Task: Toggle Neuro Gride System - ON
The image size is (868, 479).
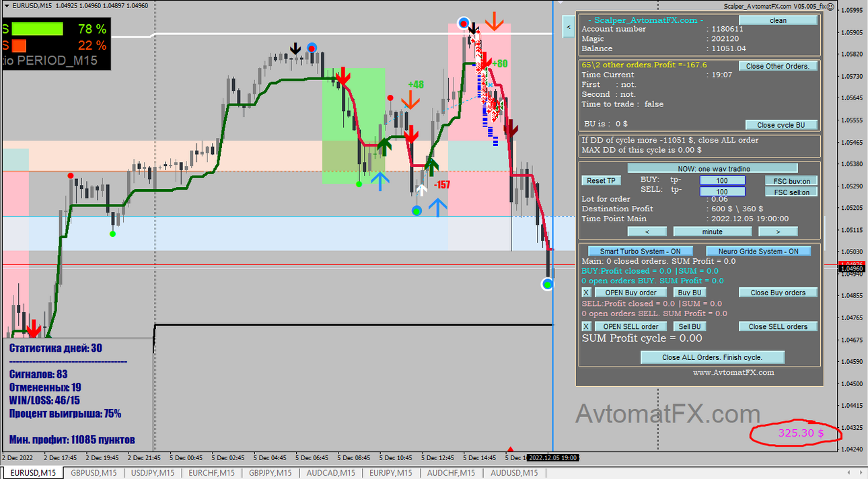Action: pos(758,251)
